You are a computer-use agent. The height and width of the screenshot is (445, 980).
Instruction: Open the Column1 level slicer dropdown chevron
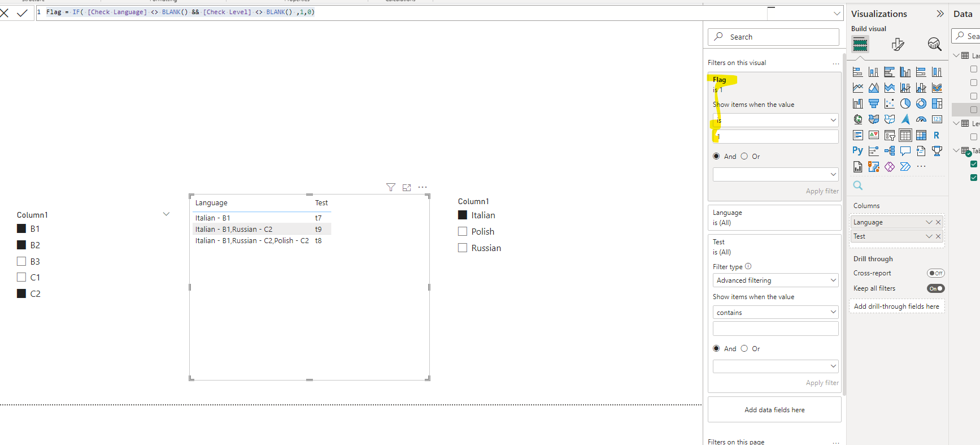166,214
